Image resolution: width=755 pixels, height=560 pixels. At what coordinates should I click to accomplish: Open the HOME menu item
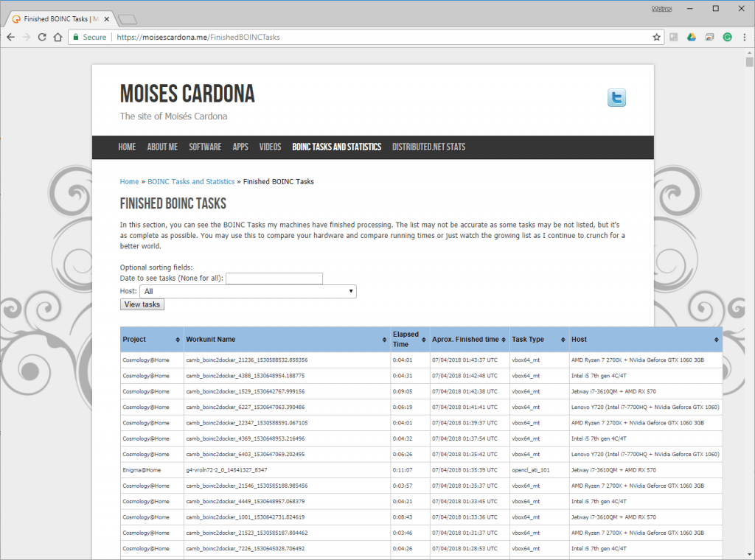(127, 147)
